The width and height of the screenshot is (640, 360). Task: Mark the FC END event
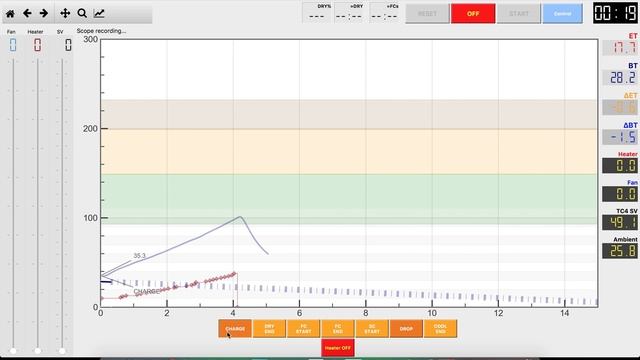338,329
